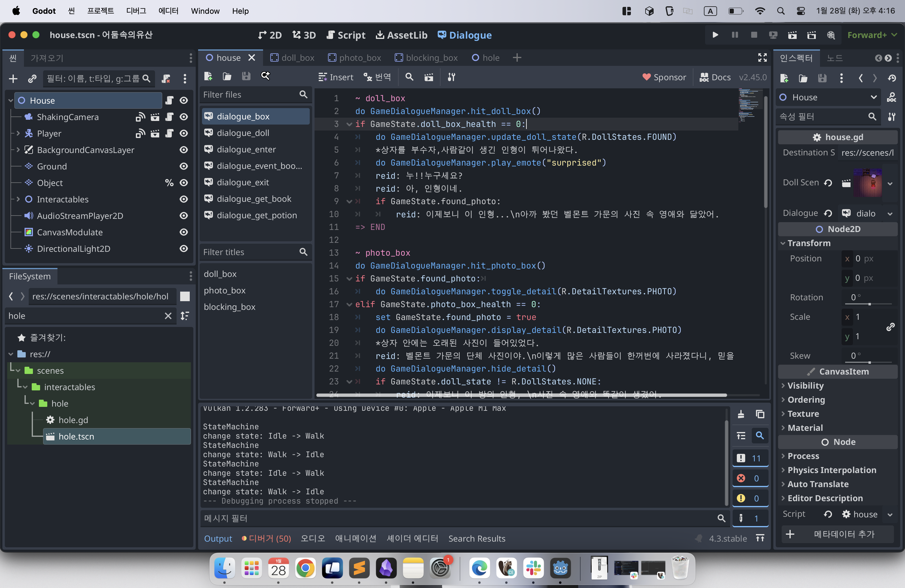The width and height of the screenshot is (905, 588).
Task: Copy output using the copy icon
Action: coord(760,414)
